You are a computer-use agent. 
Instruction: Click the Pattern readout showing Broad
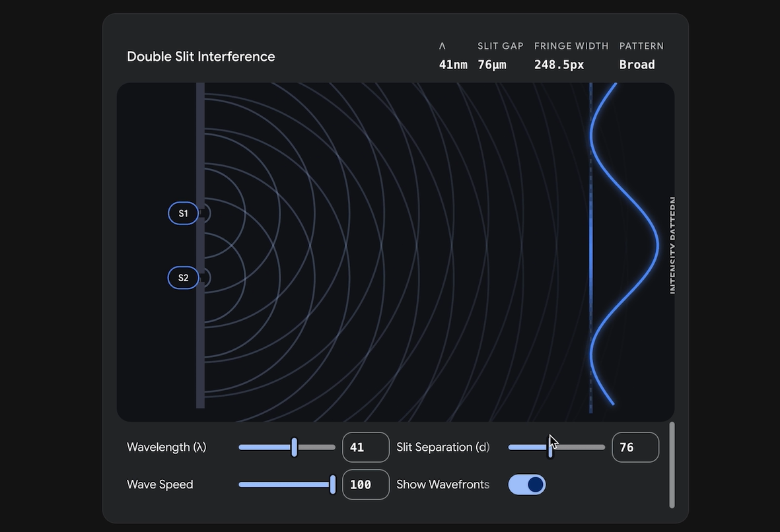coord(637,65)
